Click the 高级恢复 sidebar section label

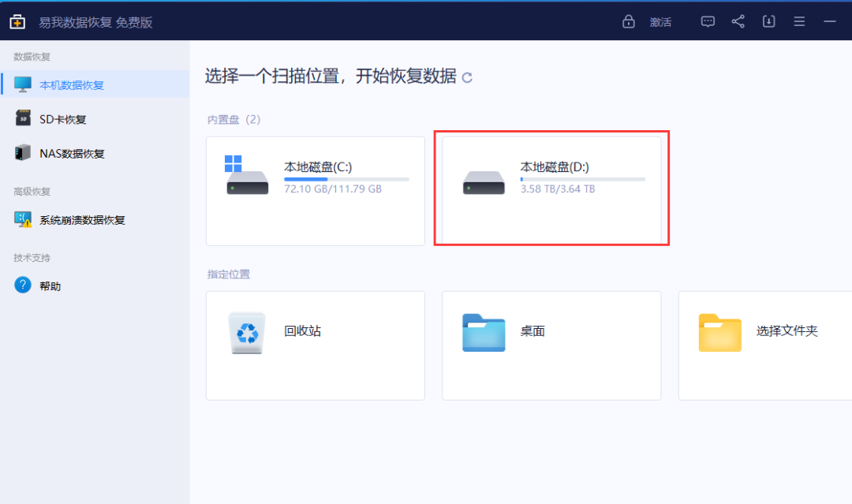pos(32,191)
